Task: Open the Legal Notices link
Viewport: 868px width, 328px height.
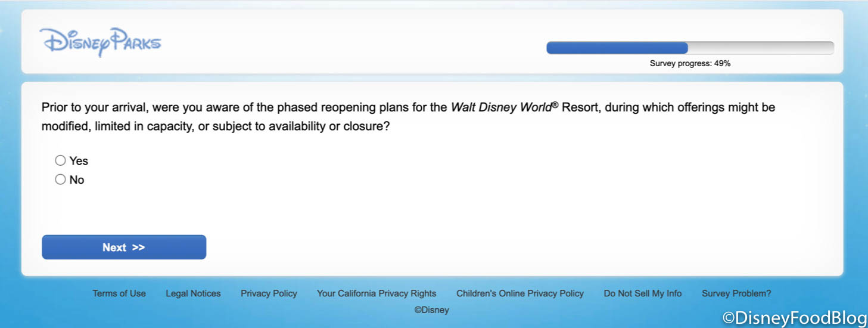Action: click(193, 293)
